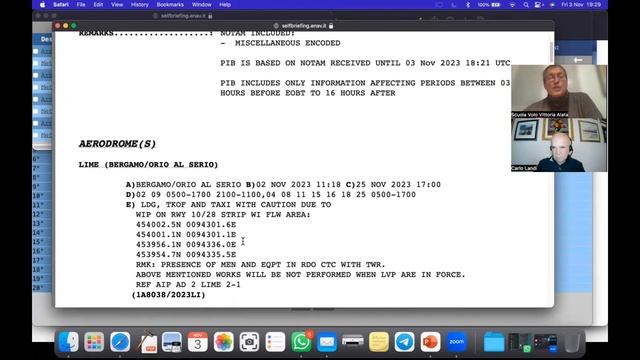Click PIB IS BASED ON NOTAM RECEIVED line
Image resolution: width=640 pixels, height=360 pixels.
(365, 63)
